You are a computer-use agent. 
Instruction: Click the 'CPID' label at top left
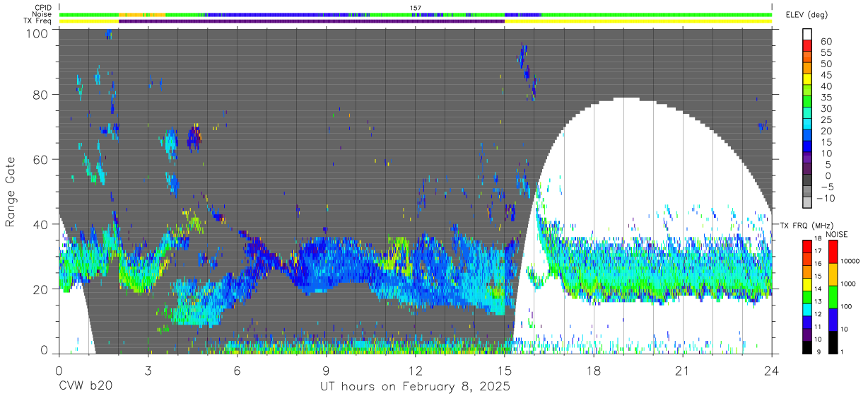point(44,8)
